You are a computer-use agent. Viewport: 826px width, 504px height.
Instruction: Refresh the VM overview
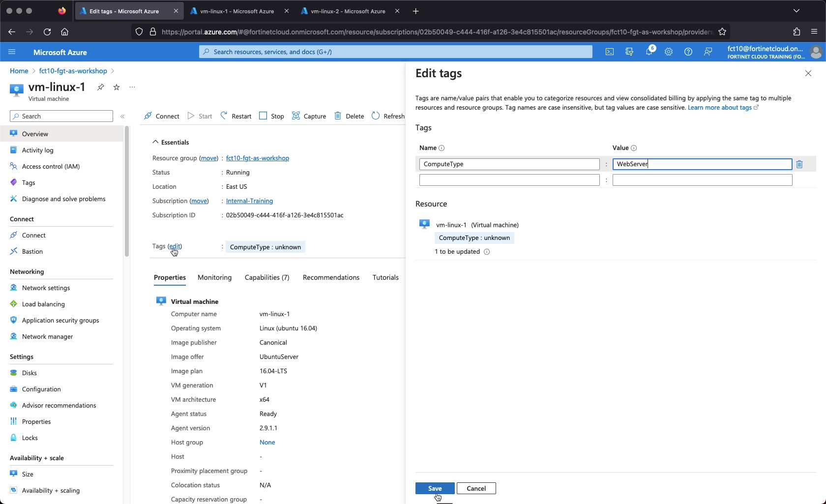click(x=388, y=116)
